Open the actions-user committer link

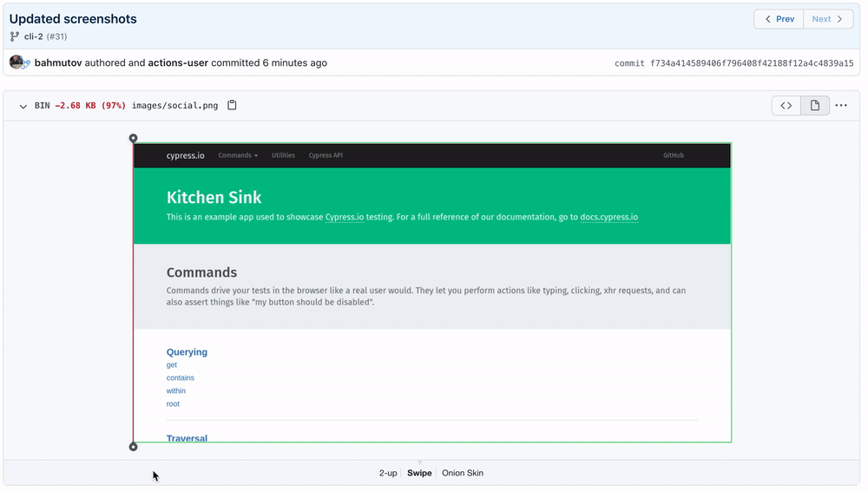tap(178, 63)
